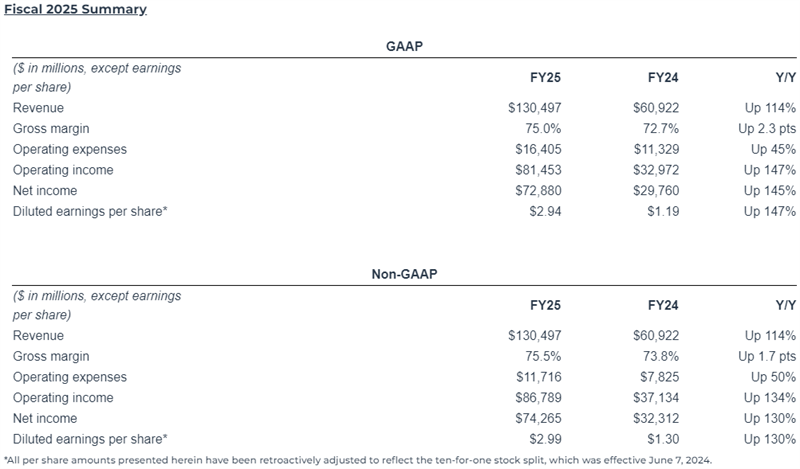Click the GAAP FY25 revenue value $130,497
The width and height of the screenshot is (800, 469).
click(x=535, y=108)
